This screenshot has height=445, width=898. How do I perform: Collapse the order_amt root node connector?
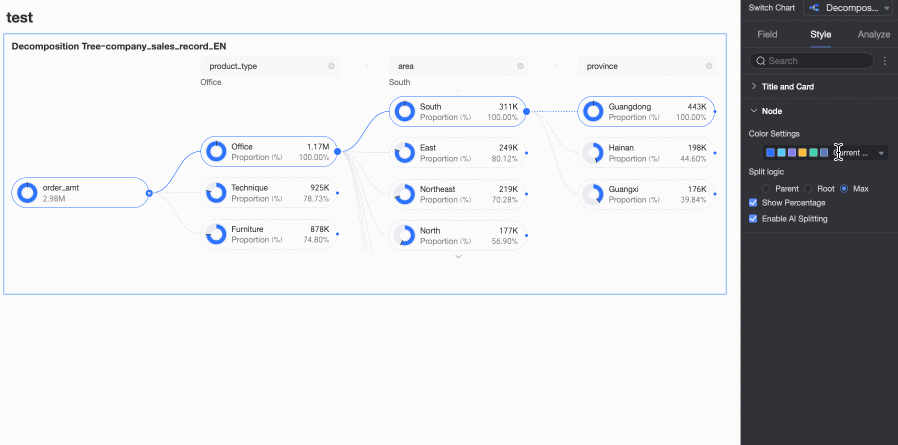[x=149, y=193]
